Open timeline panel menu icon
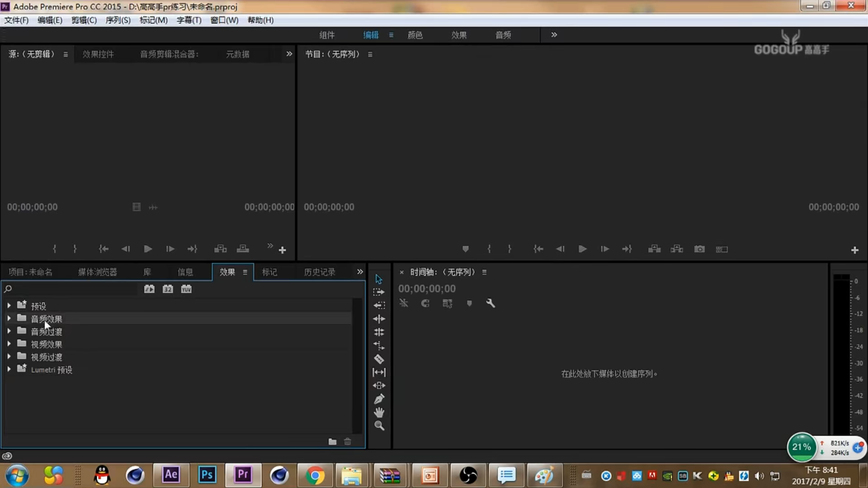 [x=484, y=272]
